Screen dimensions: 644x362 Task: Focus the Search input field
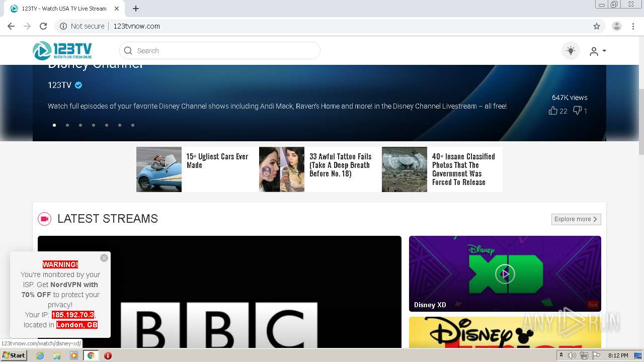pyautogui.click(x=220, y=51)
